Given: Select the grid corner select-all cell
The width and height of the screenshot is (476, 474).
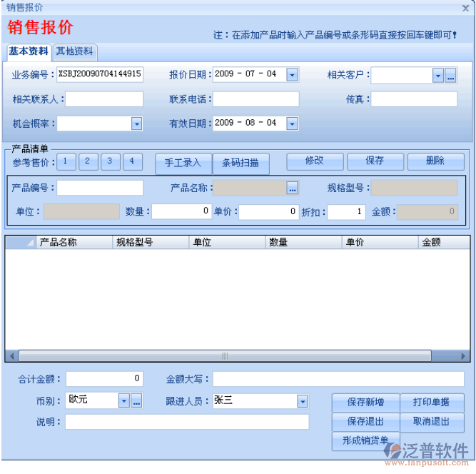Looking at the screenshot, I should (x=21, y=242).
